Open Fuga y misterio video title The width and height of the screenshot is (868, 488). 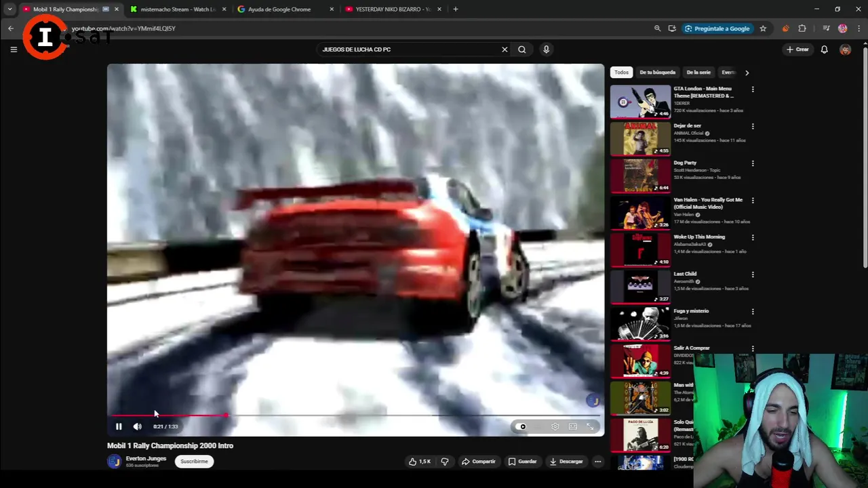[x=691, y=311]
